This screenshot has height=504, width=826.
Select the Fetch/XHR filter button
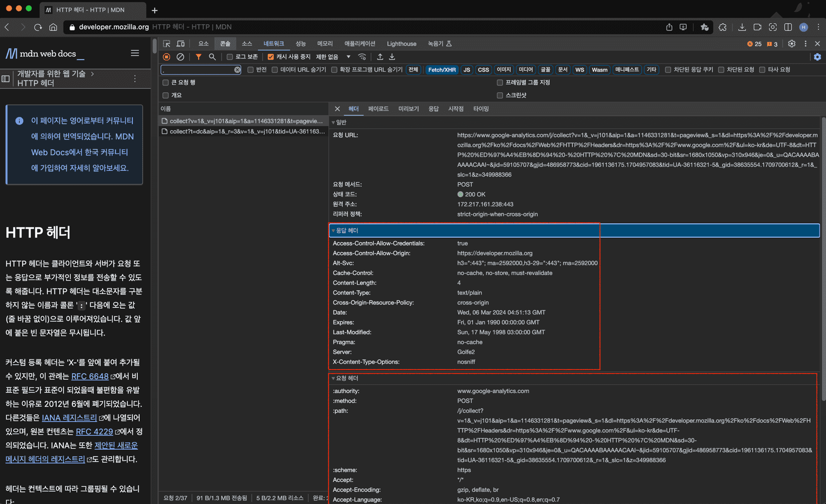coord(442,70)
